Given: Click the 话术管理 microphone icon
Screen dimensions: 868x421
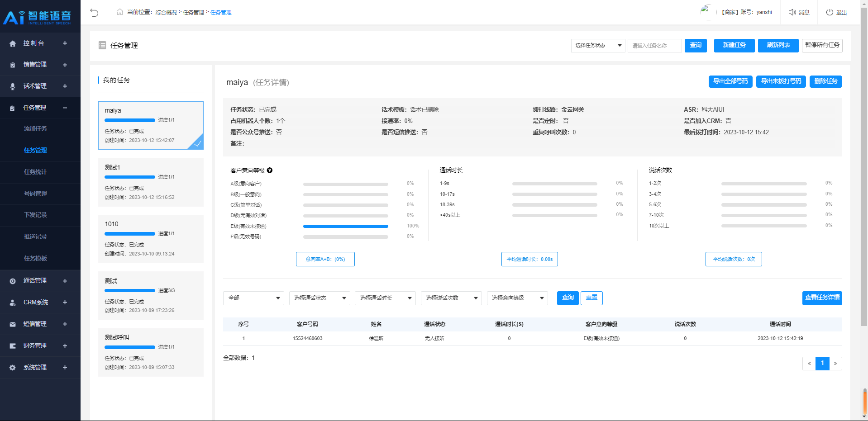Looking at the screenshot, I should tap(13, 86).
